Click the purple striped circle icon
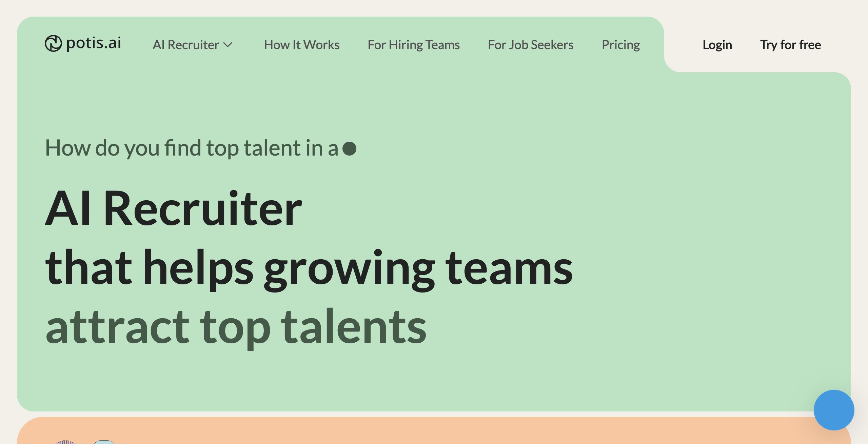 tap(65, 442)
